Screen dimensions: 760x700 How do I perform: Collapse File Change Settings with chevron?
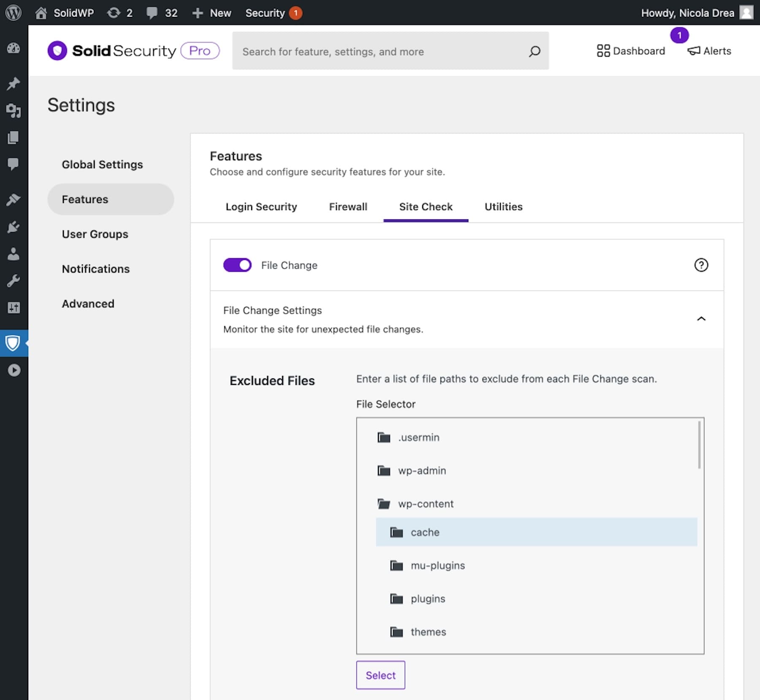click(x=701, y=319)
